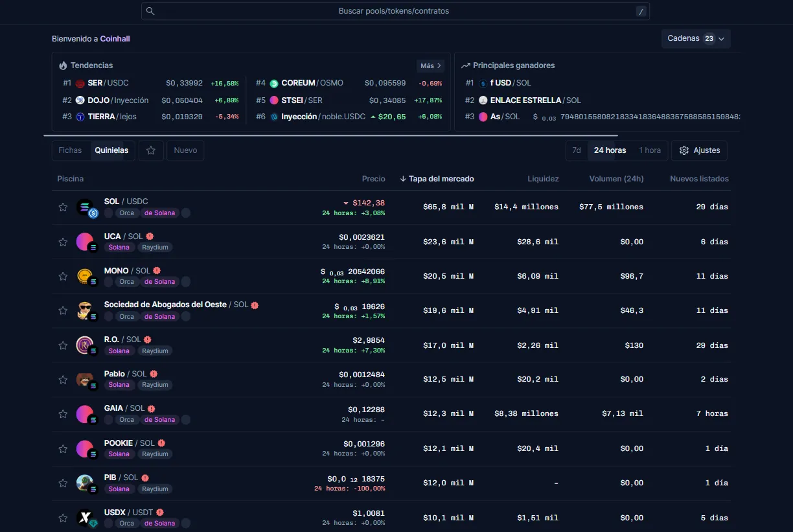Open the Cadenas 23 dropdown

(x=695, y=38)
